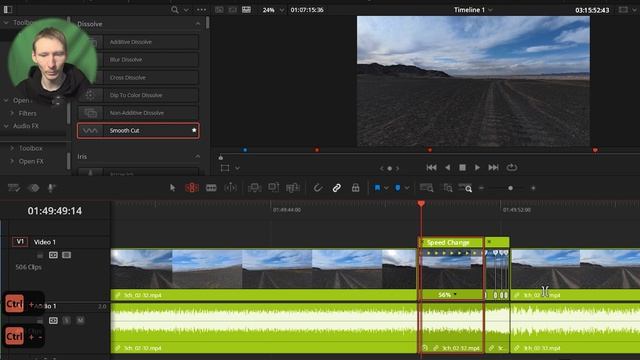Viewport: 640px width, 360px height.
Task: Click the timeline zoom minus icon
Action: [x=481, y=188]
